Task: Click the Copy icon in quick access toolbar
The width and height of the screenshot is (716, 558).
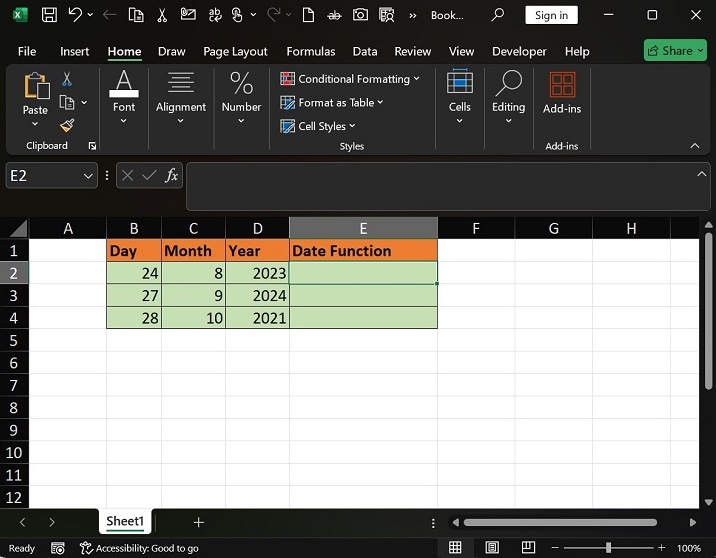Action: 136,15
